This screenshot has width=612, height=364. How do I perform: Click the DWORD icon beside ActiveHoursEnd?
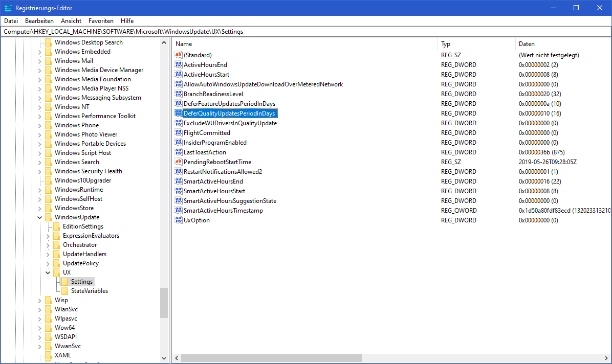click(x=179, y=64)
